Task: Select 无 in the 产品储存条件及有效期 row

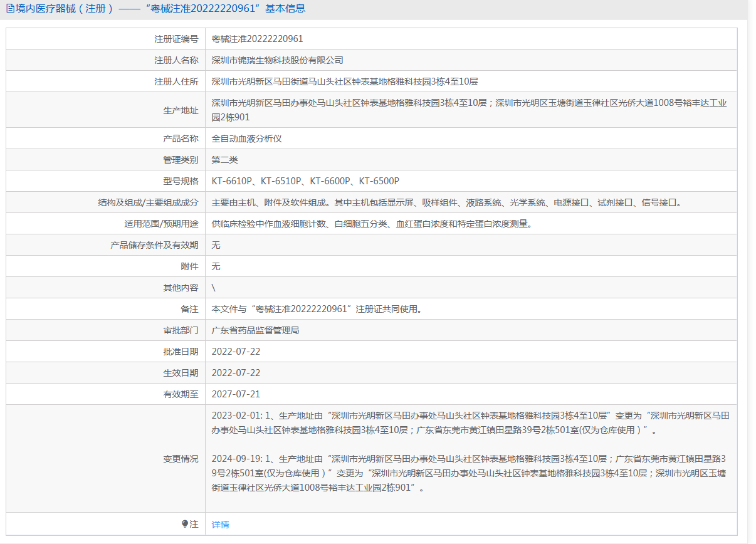Action: point(216,245)
